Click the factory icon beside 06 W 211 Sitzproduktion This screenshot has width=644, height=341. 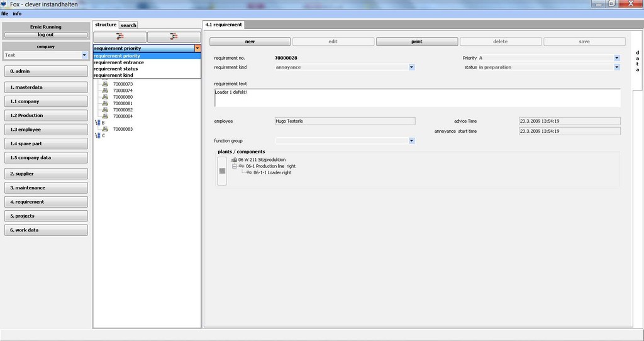click(x=234, y=160)
